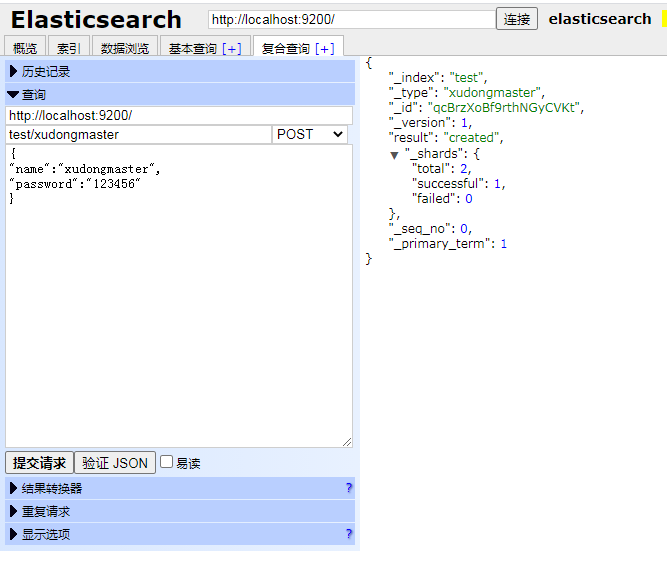667x580 pixels.
Task: Click inside the JSON request body textarea
Action: pos(179,296)
